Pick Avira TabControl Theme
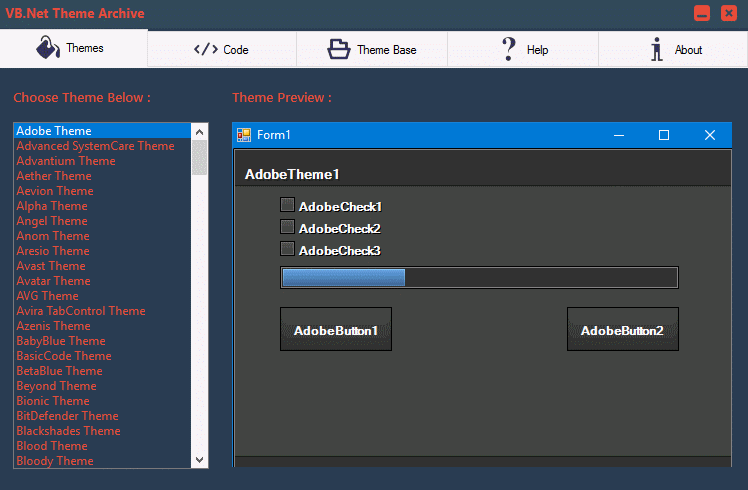The image size is (748, 490). pyautogui.click(x=103, y=311)
